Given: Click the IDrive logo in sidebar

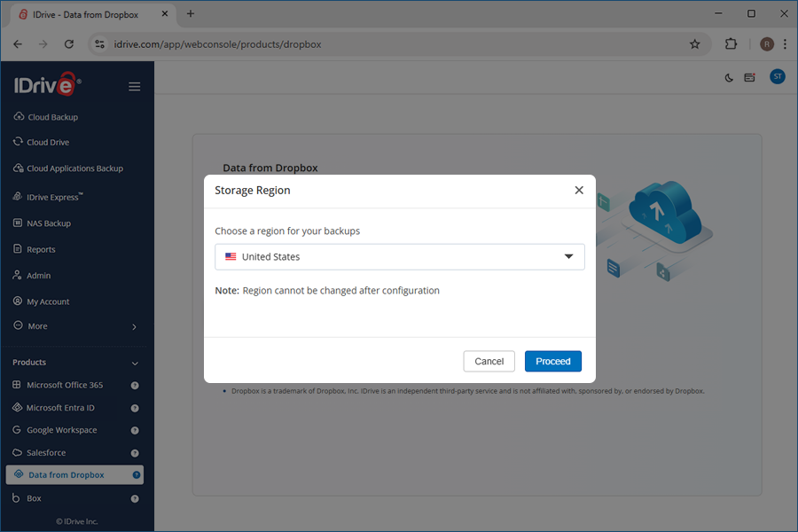Looking at the screenshot, I should pos(47,84).
